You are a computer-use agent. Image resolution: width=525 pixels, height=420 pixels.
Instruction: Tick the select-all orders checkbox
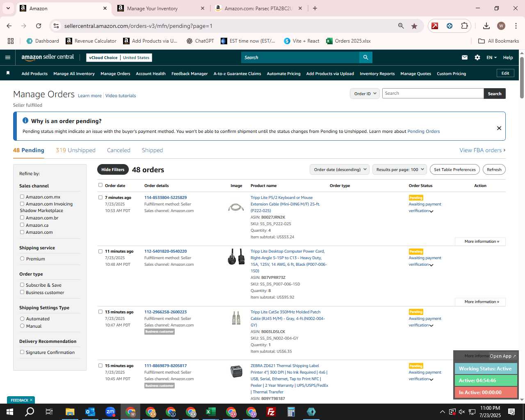click(100, 185)
